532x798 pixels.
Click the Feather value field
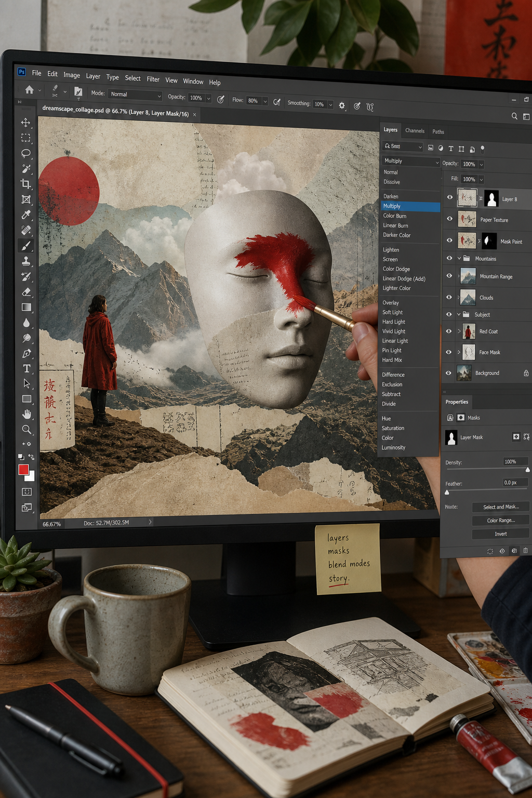(x=515, y=483)
